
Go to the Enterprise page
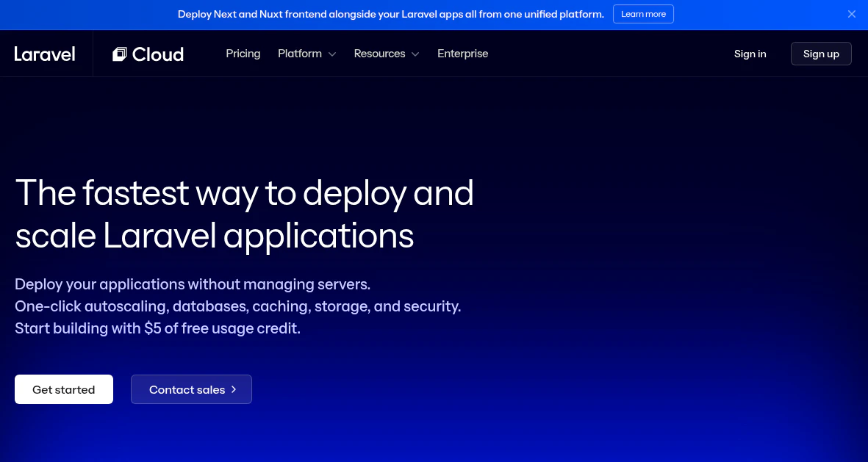click(463, 54)
